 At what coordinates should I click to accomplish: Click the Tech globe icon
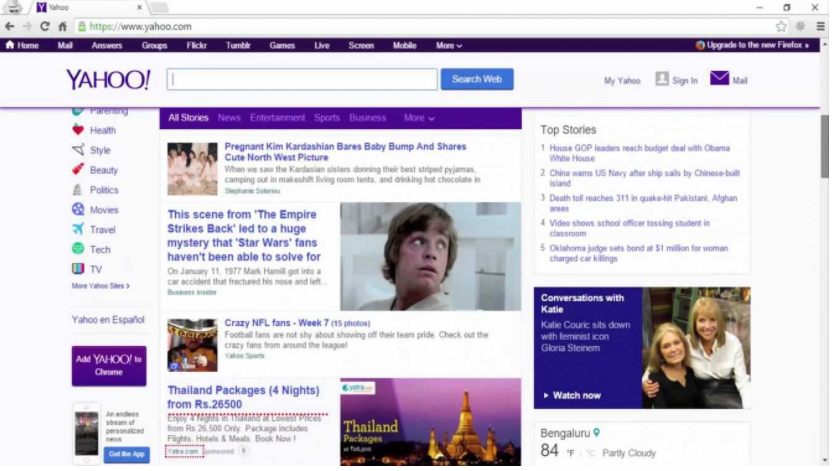coord(78,249)
